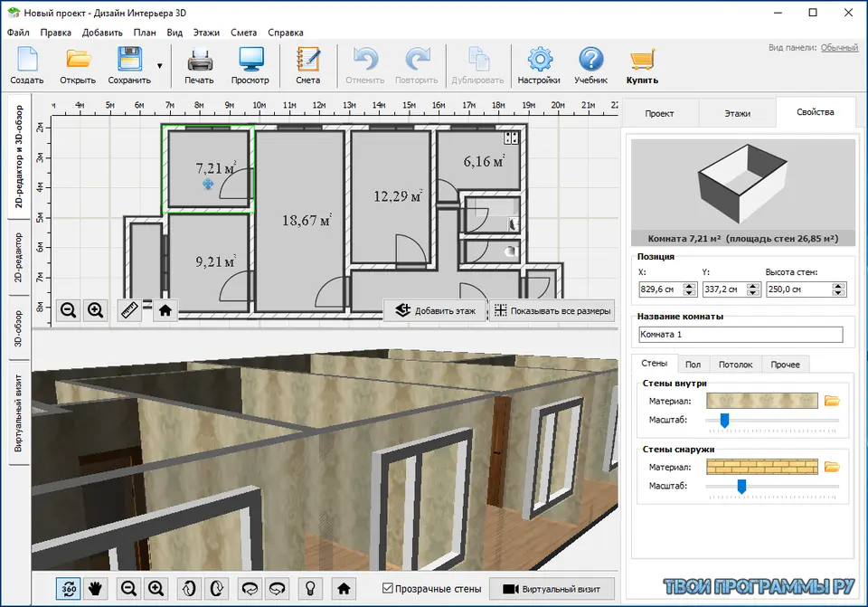Adjust X position stepper arrows
This screenshot has height=607, width=868.
coord(690,289)
